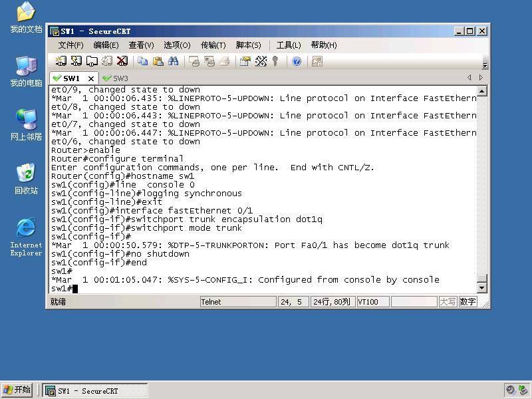532x399 pixels.
Task: Open the 查看(V) menu
Action: point(141,45)
